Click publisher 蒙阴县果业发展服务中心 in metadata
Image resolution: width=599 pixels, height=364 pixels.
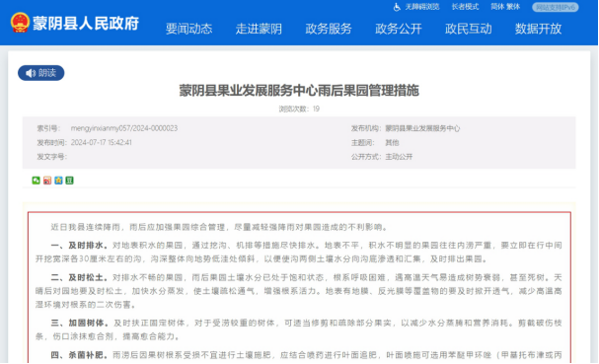coord(422,128)
